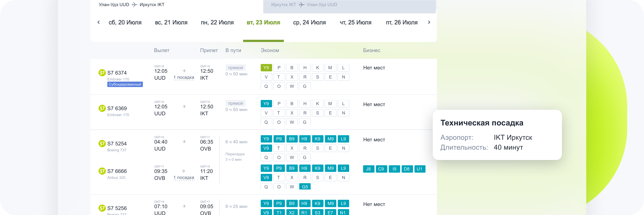Select date сб, 20 Июля

125,23
